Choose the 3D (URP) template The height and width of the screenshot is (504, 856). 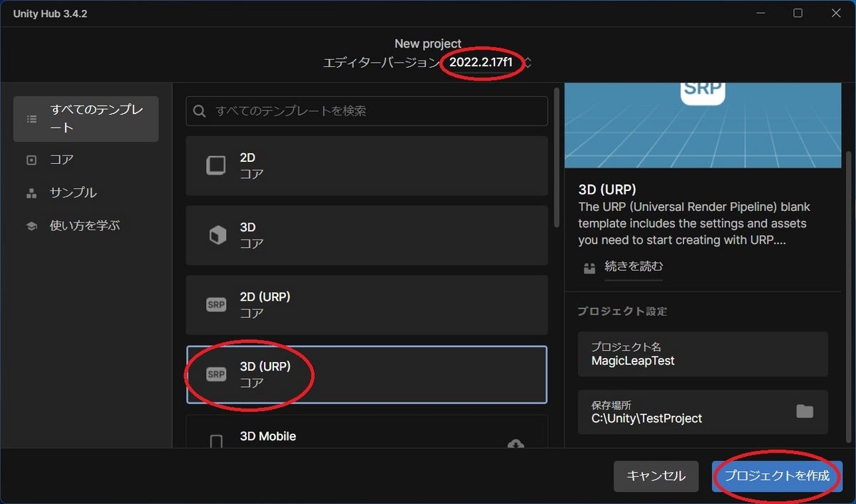[367, 375]
